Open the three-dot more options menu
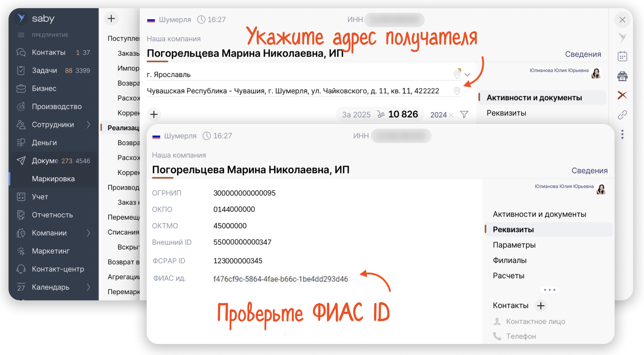 point(622,134)
